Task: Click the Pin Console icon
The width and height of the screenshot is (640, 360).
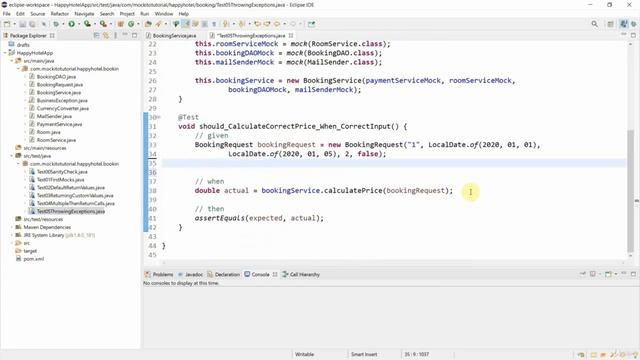Action: tap(583, 274)
